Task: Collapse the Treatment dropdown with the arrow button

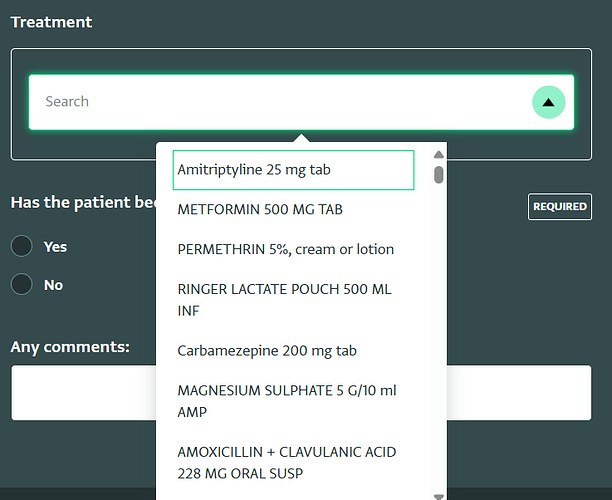Action: click(548, 102)
